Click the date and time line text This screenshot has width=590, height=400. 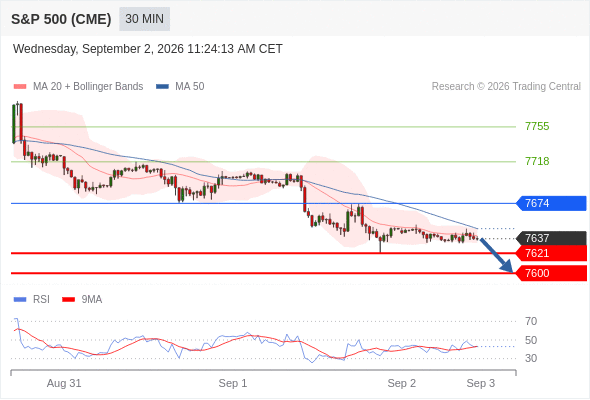point(148,49)
